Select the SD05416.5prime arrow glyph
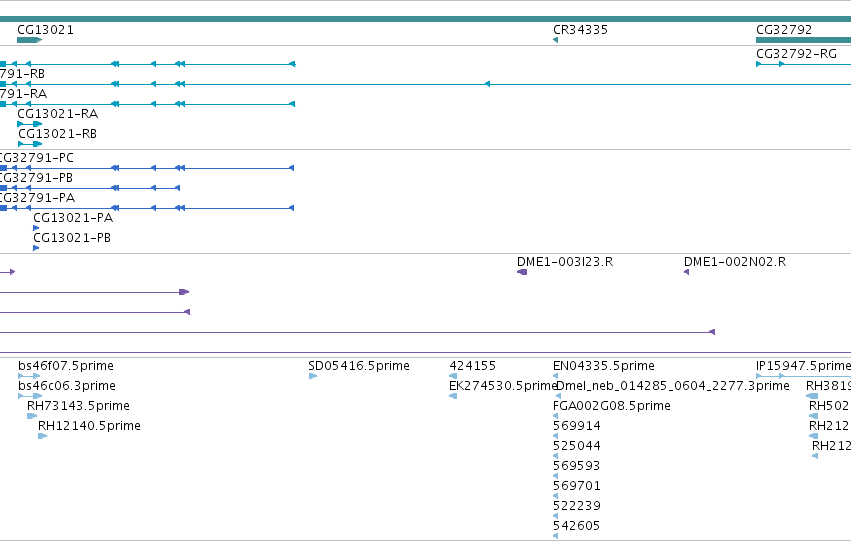This screenshot has width=851, height=541. [313, 376]
